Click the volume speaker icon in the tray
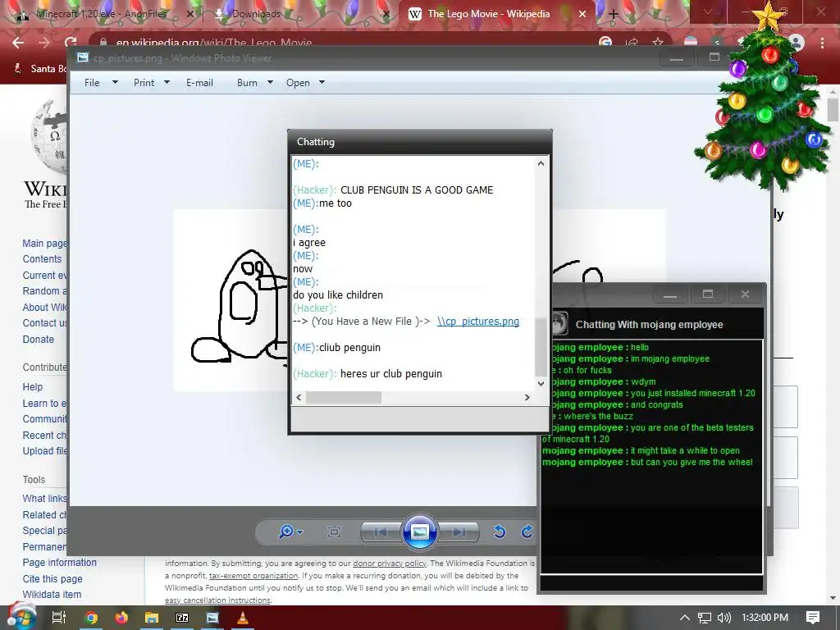This screenshot has height=630, width=840. [x=724, y=618]
